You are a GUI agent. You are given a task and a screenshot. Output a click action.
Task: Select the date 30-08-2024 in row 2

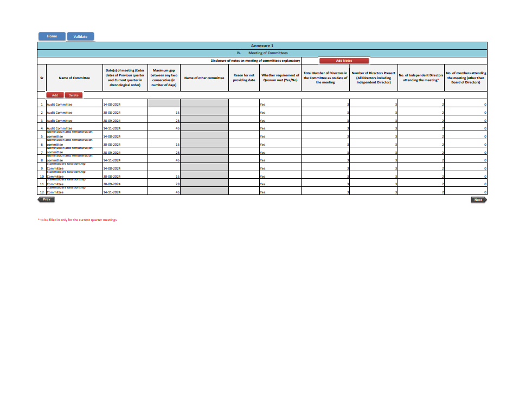point(125,112)
